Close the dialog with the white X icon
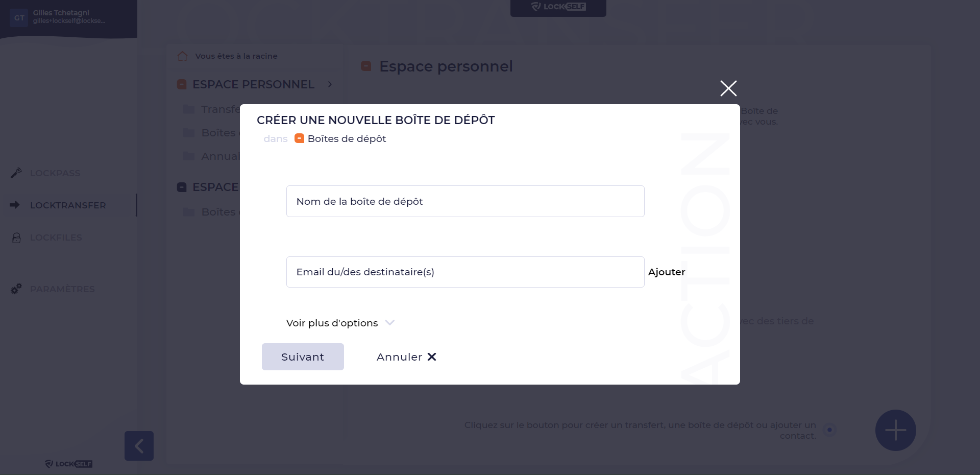The image size is (980, 475). [x=728, y=88]
